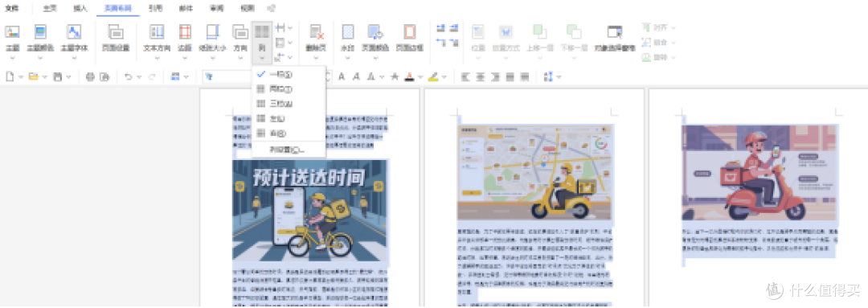The width and height of the screenshot is (868, 308).
Task: Click the align right icon
Action: click(x=495, y=76)
